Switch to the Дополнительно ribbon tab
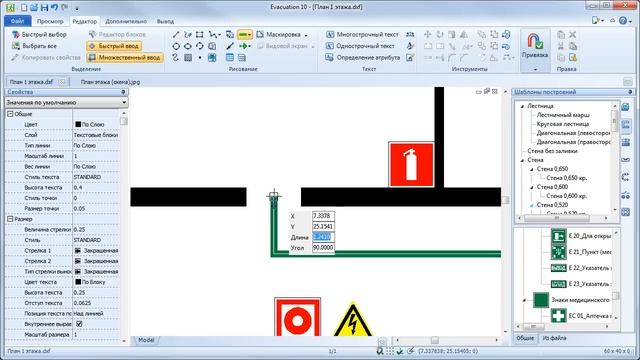The width and height of the screenshot is (640, 360). click(x=126, y=21)
